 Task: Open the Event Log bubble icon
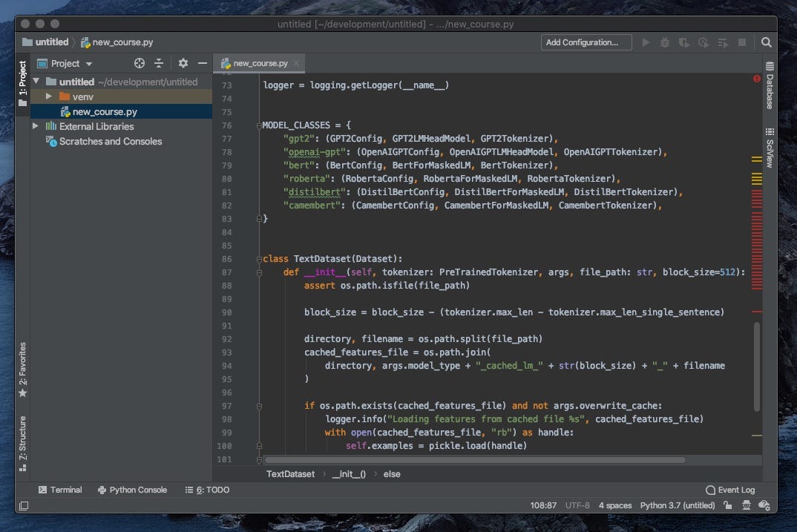pyautogui.click(x=711, y=490)
